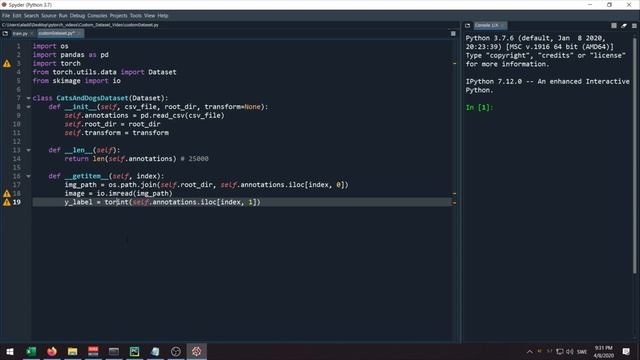The width and height of the screenshot is (640, 360).
Task: Collapse the __init__ method fold arrow
Action: click(x=28, y=107)
